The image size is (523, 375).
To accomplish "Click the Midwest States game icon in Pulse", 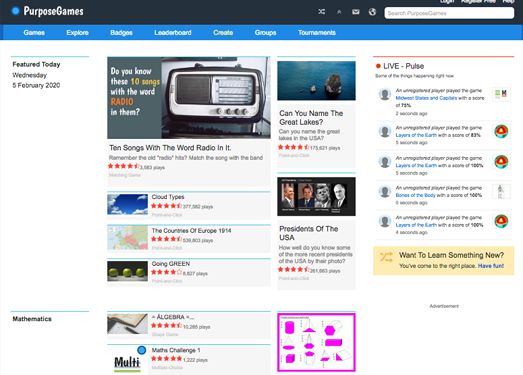I will 501,94.
